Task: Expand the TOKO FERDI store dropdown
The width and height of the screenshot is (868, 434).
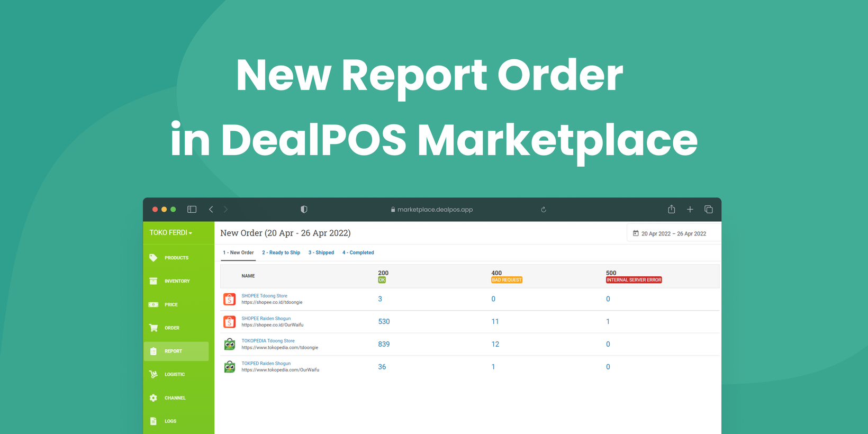Action: click(x=171, y=233)
